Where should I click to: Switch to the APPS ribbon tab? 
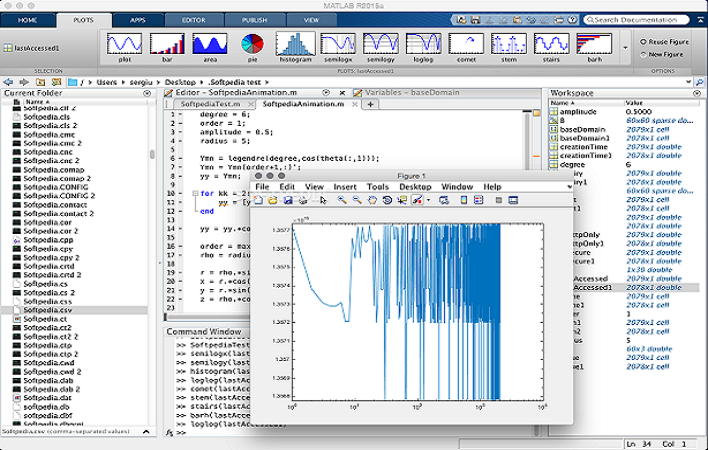[136, 19]
